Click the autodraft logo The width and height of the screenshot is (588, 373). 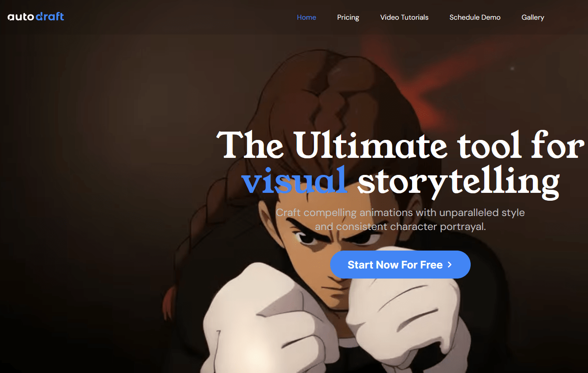(36, 17)
